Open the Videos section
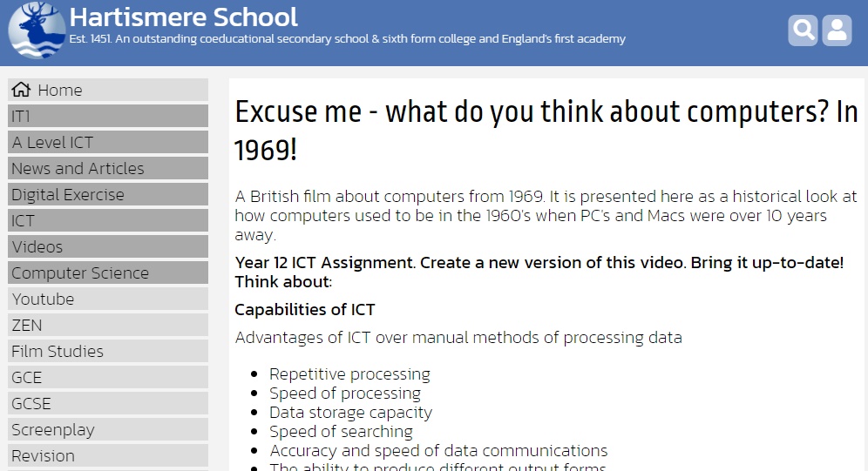The image size is (868, 471). pyautogui.click(x=108, y=246)
